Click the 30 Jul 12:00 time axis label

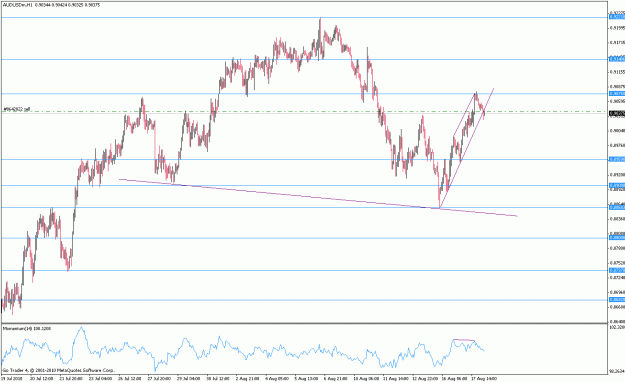tap(218, 378)
